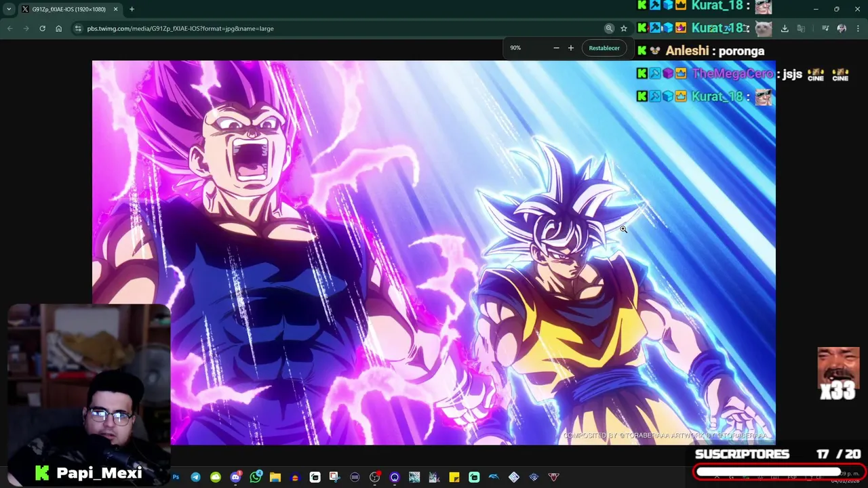
Task: Reload the current page
Action: [42, 28]
